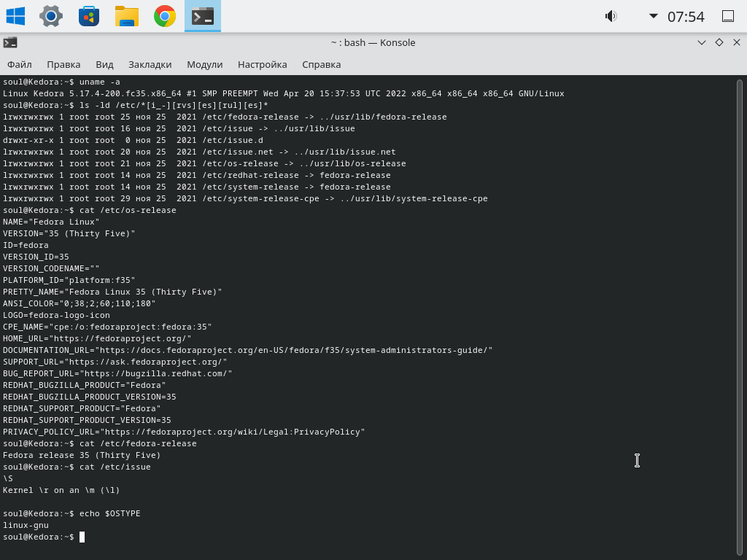This screenshot has height=560, width=747.
Task: Launch the settings gear app in taskbar
Action: click(51, 16)
